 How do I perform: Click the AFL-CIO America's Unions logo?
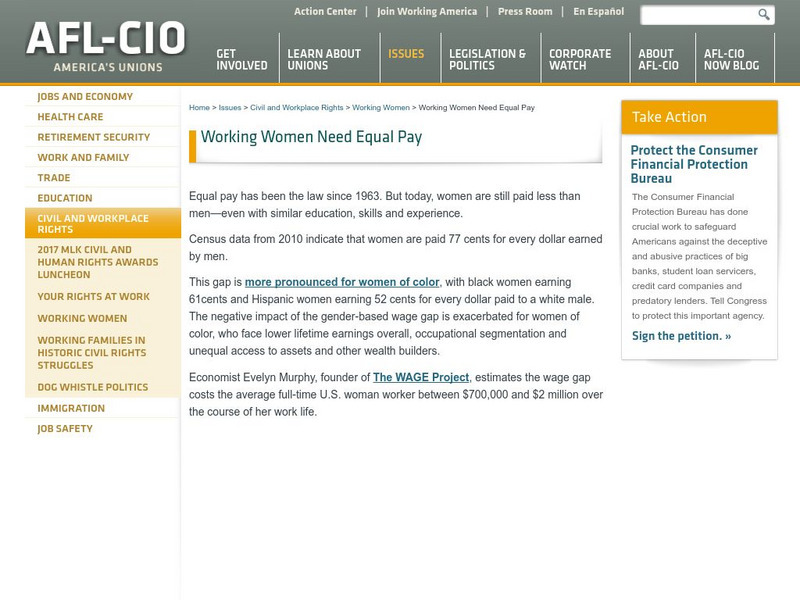(x=106, y=46)
